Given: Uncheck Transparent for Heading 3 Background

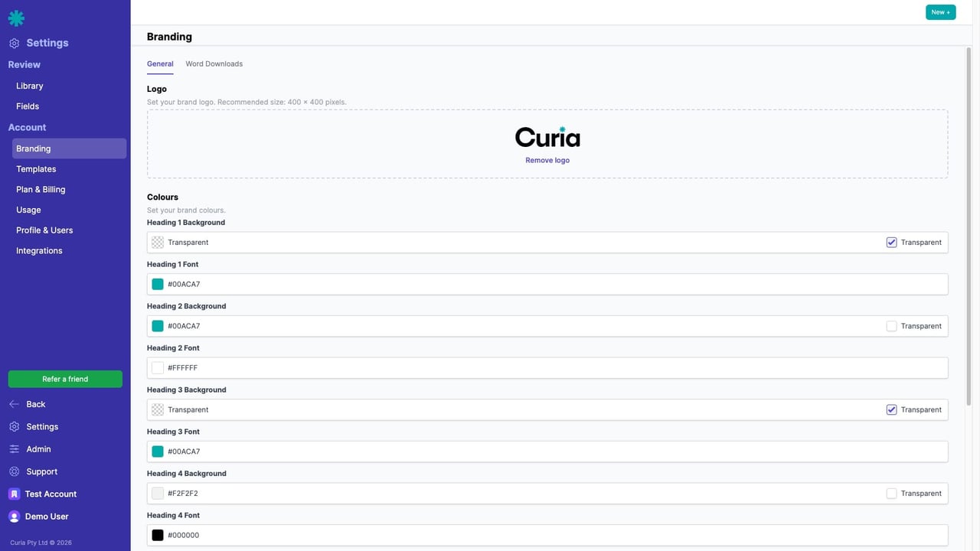Looking at the screenshot, I should pyautogui.click(x=891, y=410).
